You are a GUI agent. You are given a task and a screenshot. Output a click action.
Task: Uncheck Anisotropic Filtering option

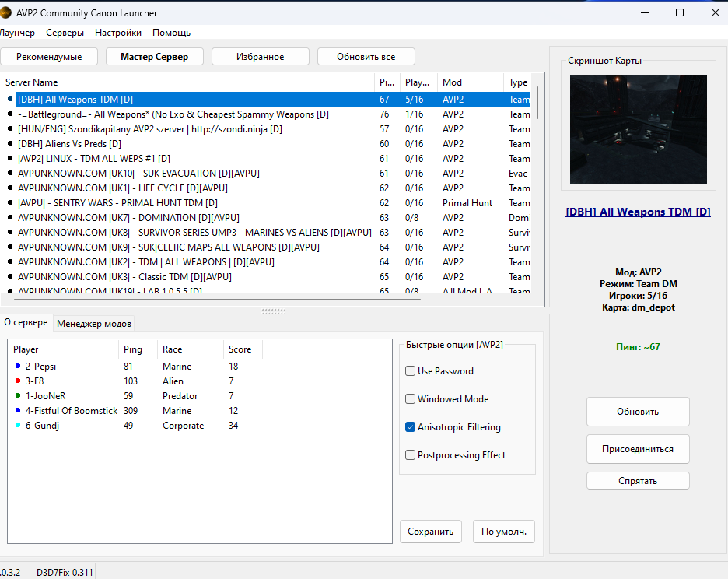coord(410,427)
